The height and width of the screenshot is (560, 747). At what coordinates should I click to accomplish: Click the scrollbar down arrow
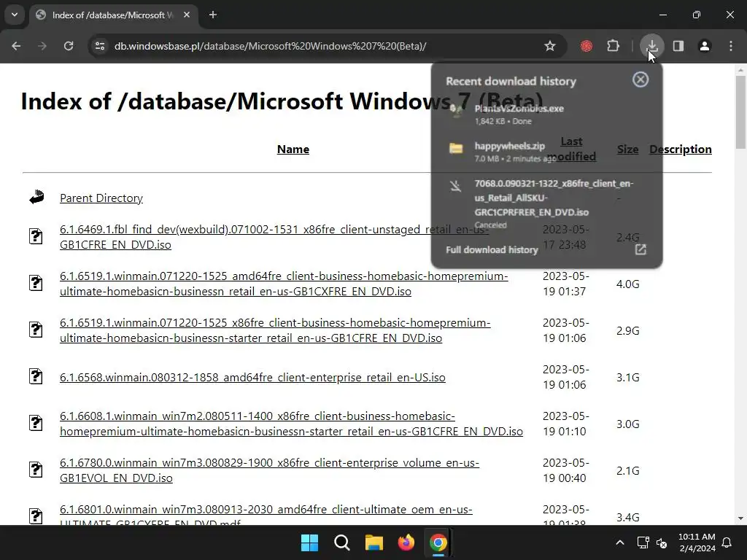[740, 518]
